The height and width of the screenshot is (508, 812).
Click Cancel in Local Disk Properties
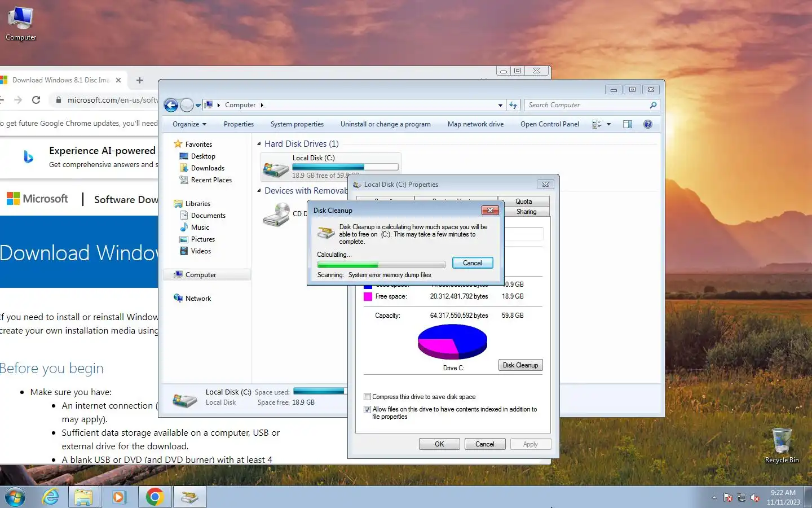tap(485, 444)
